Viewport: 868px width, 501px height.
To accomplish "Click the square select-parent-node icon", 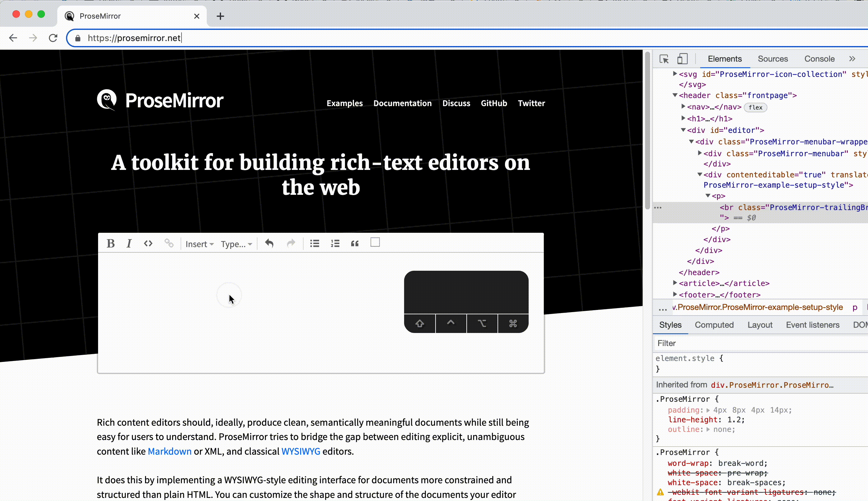I will tap(375, 242).
